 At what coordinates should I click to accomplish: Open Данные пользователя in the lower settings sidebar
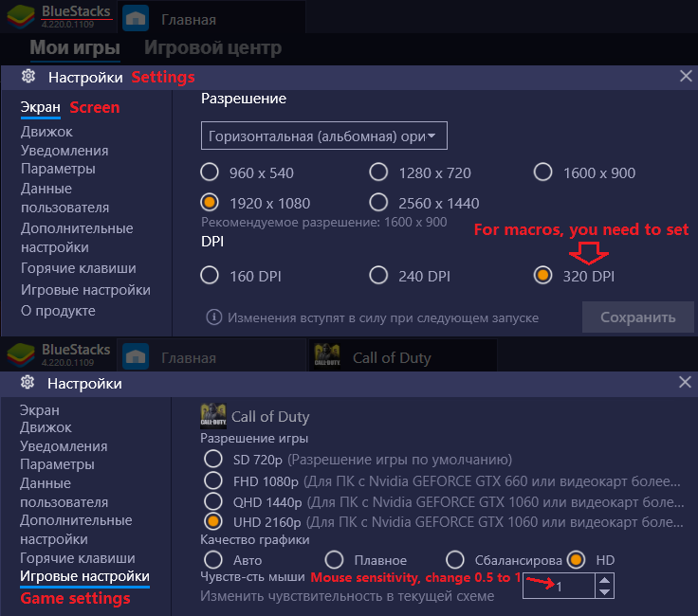pos(64,493)
